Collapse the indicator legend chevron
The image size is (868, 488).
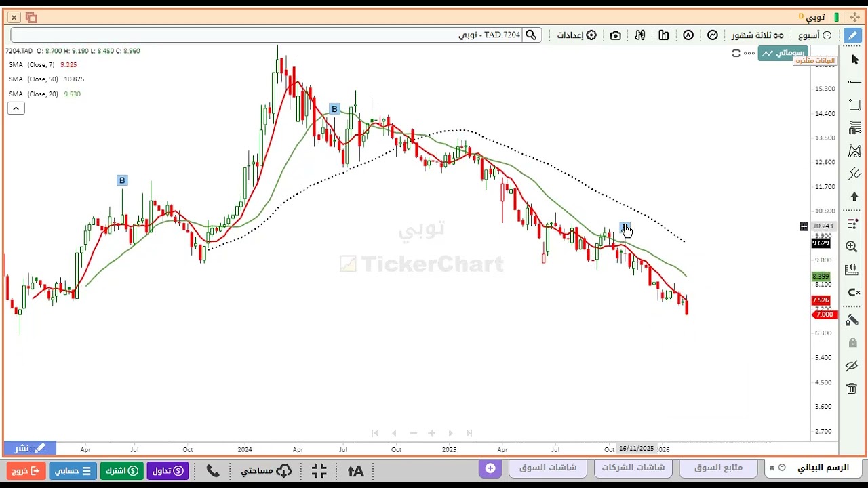[16, 108]
